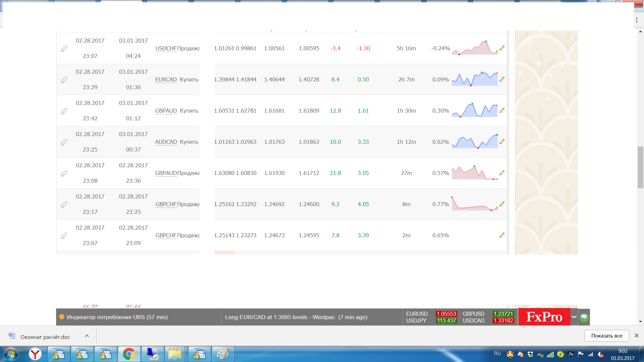The height and width of the screenshot is (362, 644).
Task: Open the EURCAD sparkline chart
Action: (475, 79)
